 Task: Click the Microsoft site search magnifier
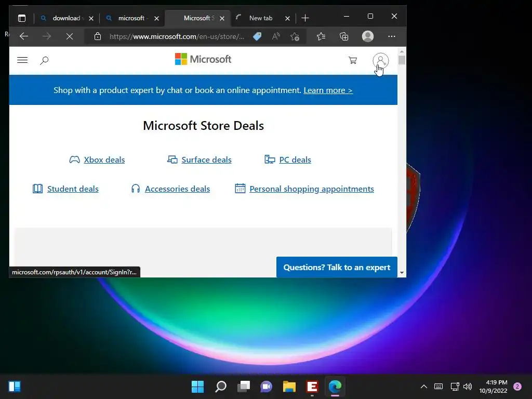click(x=45, y=60)
